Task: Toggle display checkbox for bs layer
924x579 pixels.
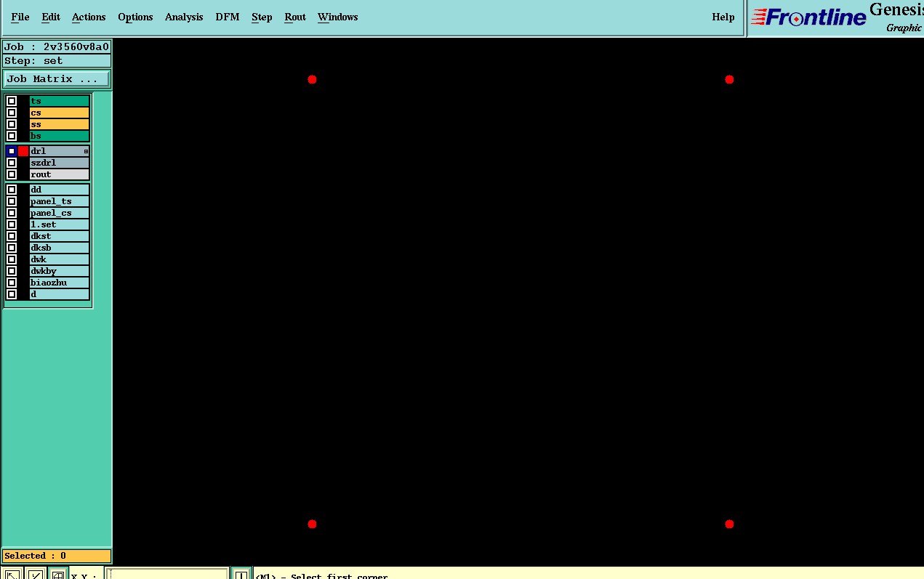Action: coord(12,136)
